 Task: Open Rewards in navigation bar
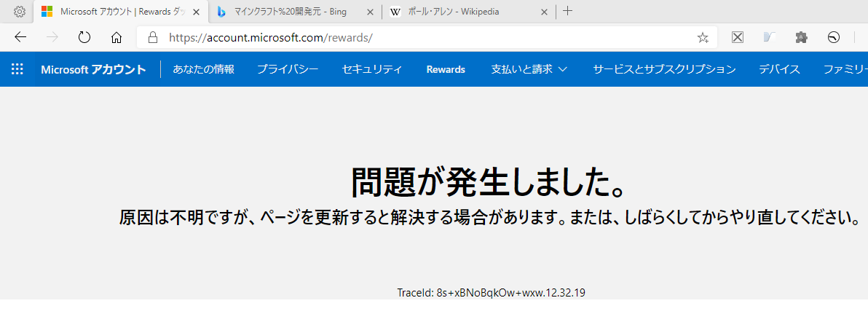[446, 69]
